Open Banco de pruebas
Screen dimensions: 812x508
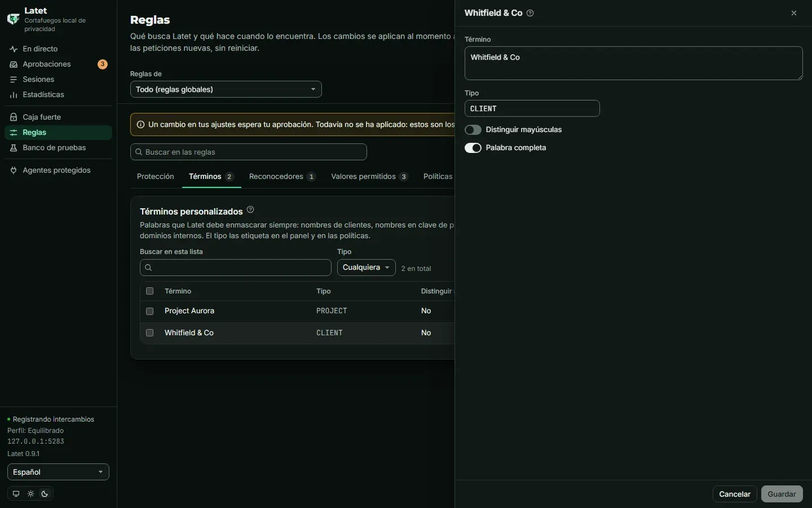coord(58,148)
